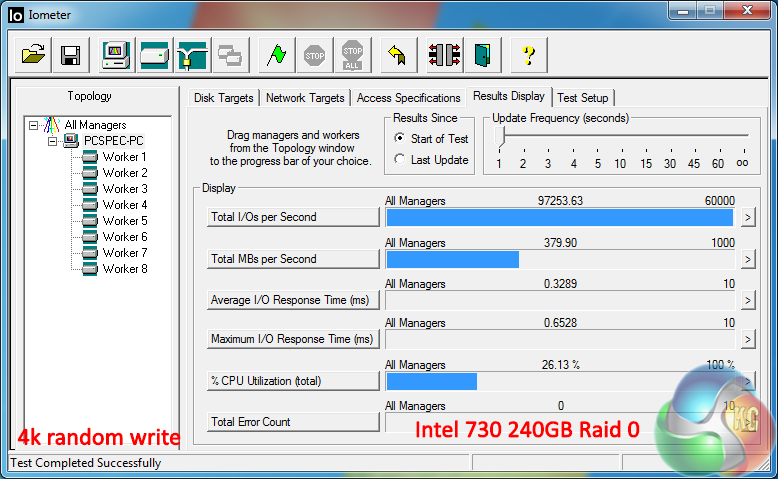Click the 379.90 MBs value
Screen dimensions: 778x479
[x=560, y=243]
